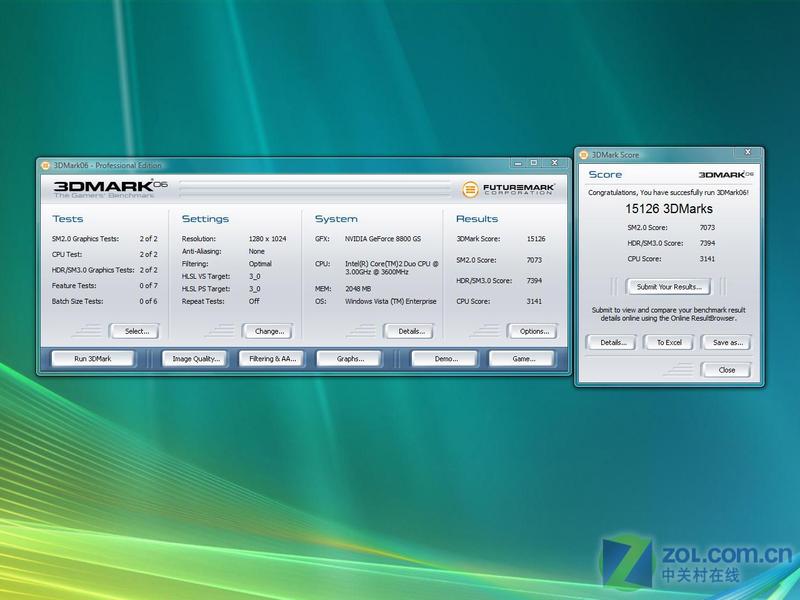Close the 3DMark Score window via X
Image resolution: width=800 pixels, height=600 pixels.
click(747, 152)
